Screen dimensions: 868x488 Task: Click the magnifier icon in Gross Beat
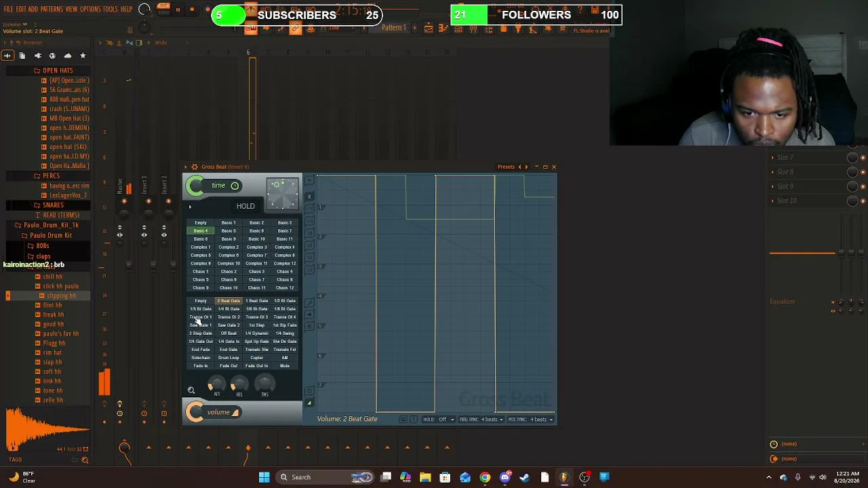[191, 390]
